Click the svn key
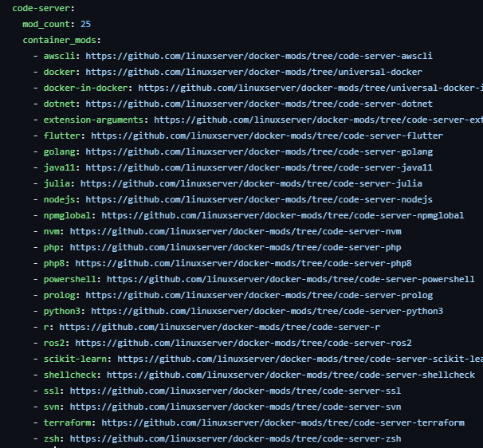The image size is (483, 448). (52, 407)
